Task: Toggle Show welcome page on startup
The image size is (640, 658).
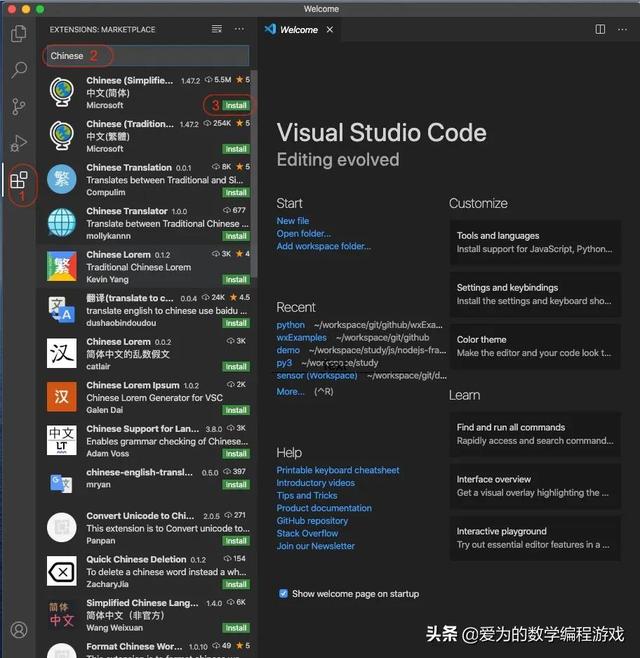Action: click(x=283, y=593)
